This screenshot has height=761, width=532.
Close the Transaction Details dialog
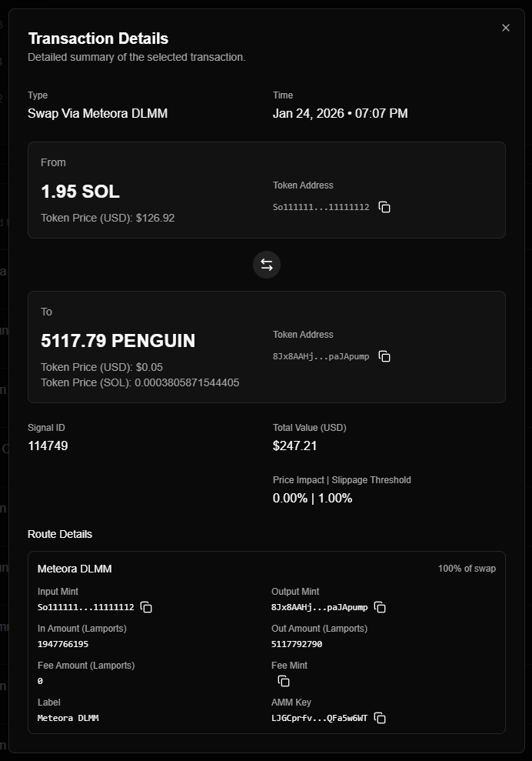tap(505, 28)
